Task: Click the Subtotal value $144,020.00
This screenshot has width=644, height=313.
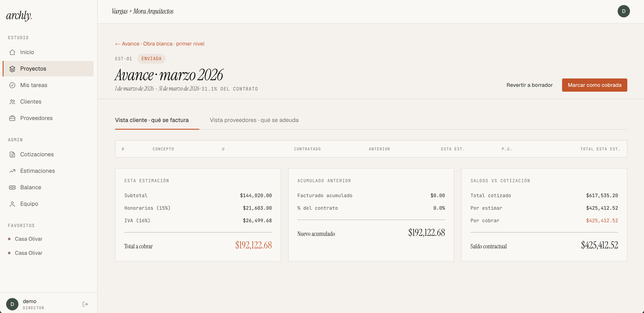Action: pos(256,195)
